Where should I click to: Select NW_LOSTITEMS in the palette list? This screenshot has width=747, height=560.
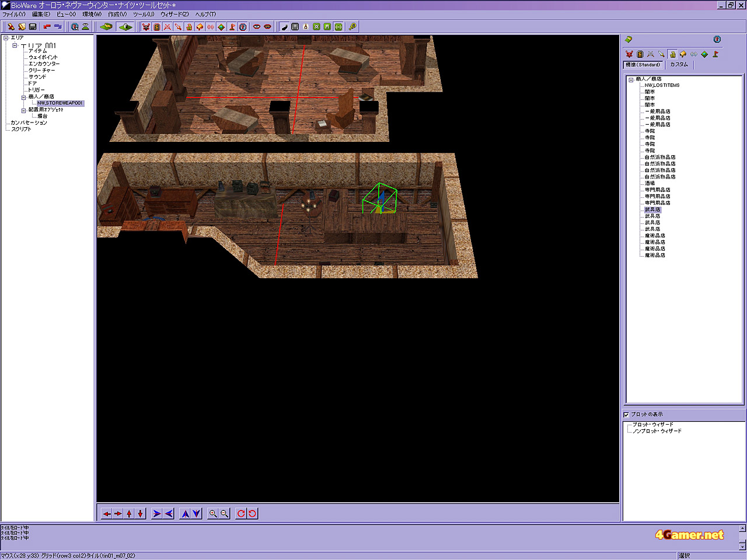(x=662, y=86)
